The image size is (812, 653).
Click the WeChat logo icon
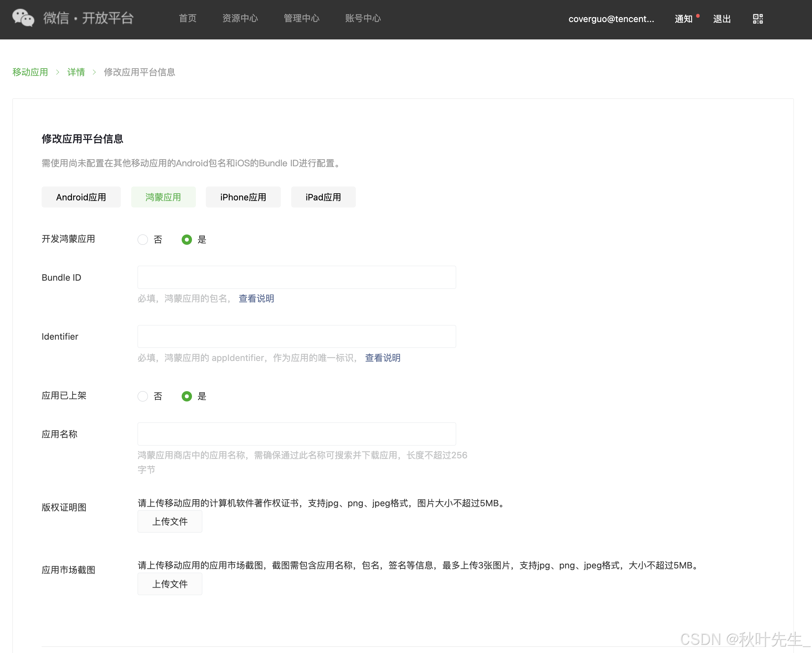[23, 18]
